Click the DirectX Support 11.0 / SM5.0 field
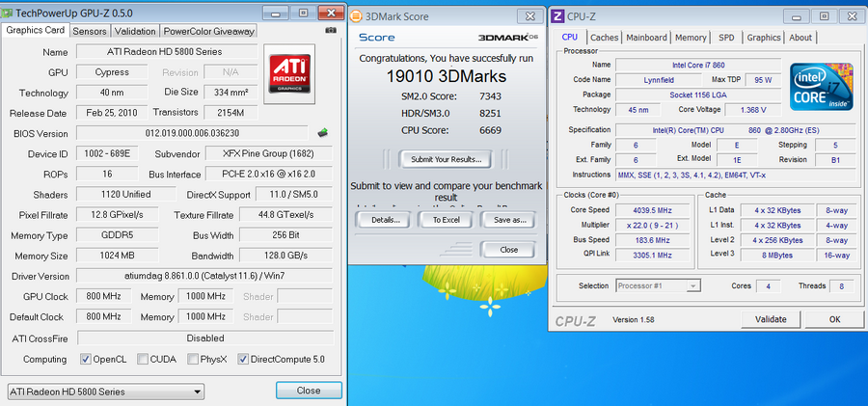868x406 pixels. click(x=293, y=195)
